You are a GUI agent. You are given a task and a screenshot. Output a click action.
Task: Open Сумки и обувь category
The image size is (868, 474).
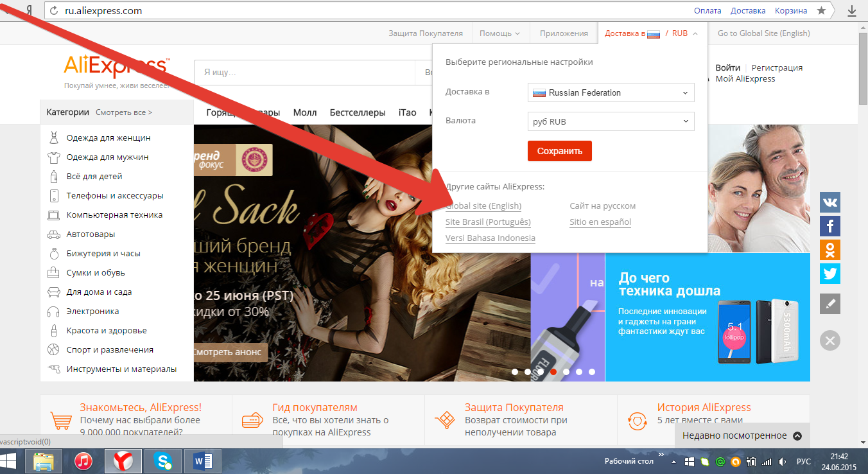click(x=96, y=272)
